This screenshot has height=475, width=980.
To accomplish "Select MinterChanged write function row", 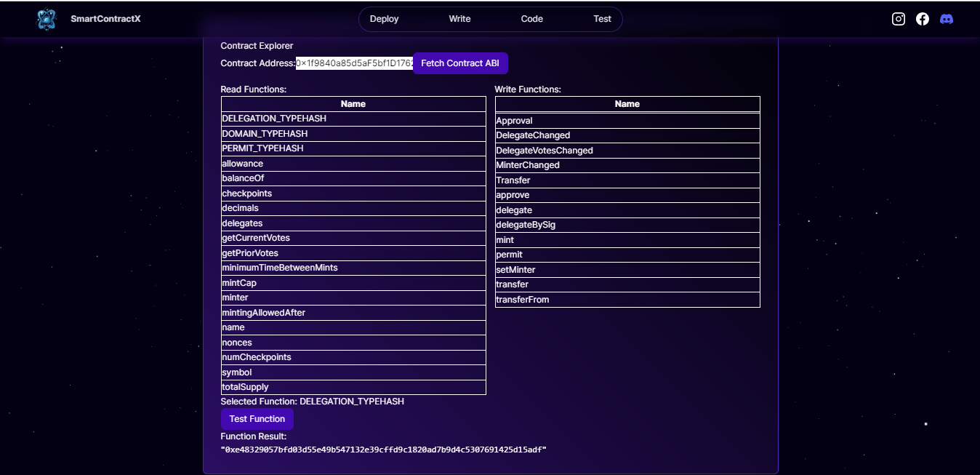I will pyautogui.click(x=627, y=165).
